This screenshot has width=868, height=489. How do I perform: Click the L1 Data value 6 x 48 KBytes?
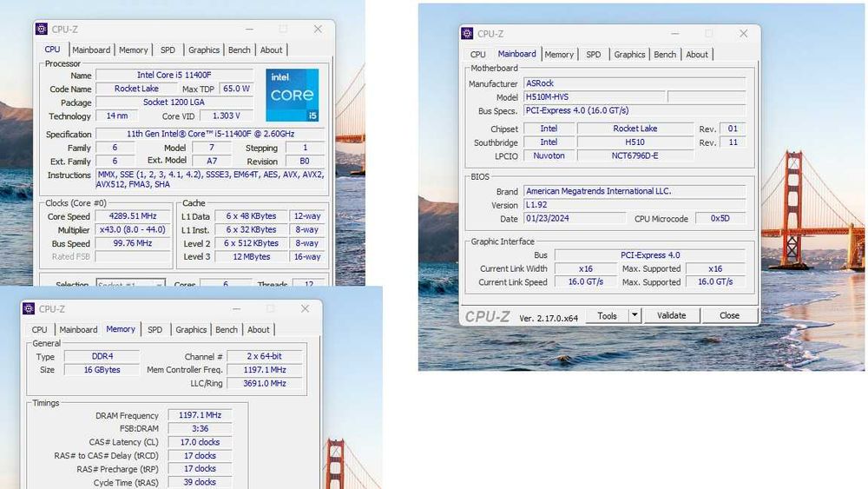pyautogui.click(x=252, y=216)
